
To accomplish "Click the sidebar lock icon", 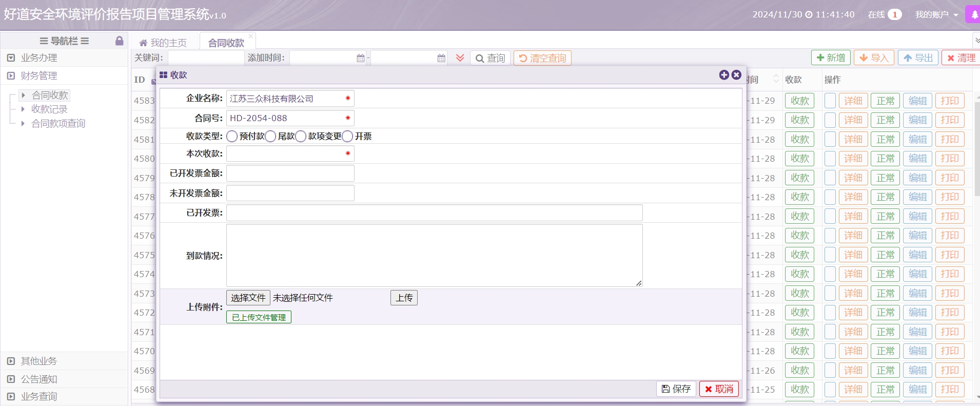I will pos(119,41).
